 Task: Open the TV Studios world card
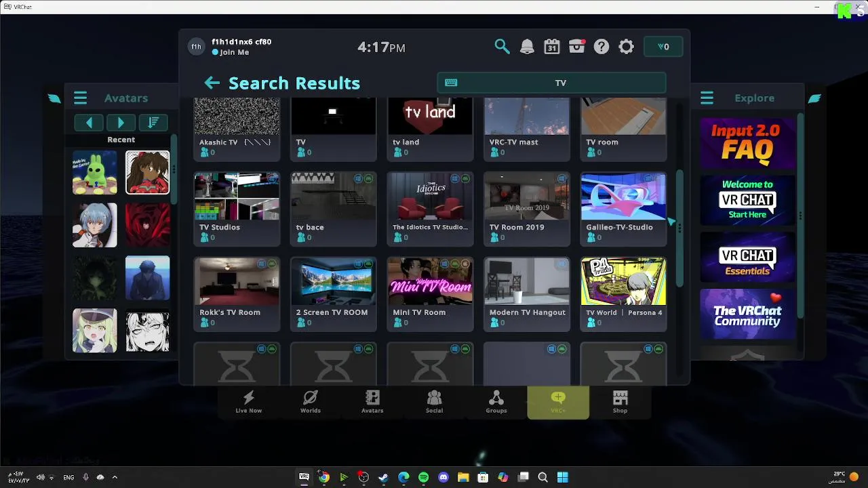coord(237,209)
